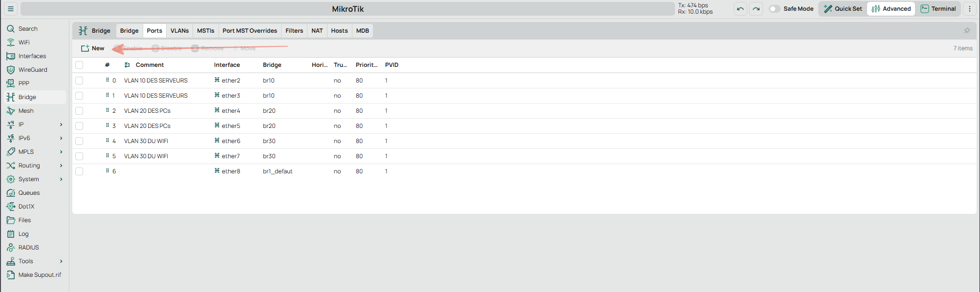Click the WireGuard shield icon in sidebar
Viewport: 980px width, 292px height.
point(10,70)
